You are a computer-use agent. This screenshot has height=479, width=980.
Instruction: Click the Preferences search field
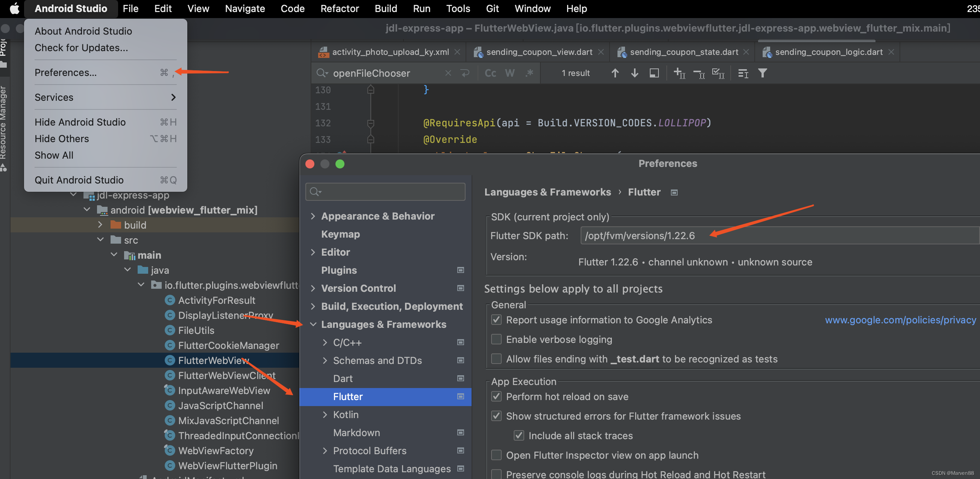pyautogui.click(x=385, y=192)
